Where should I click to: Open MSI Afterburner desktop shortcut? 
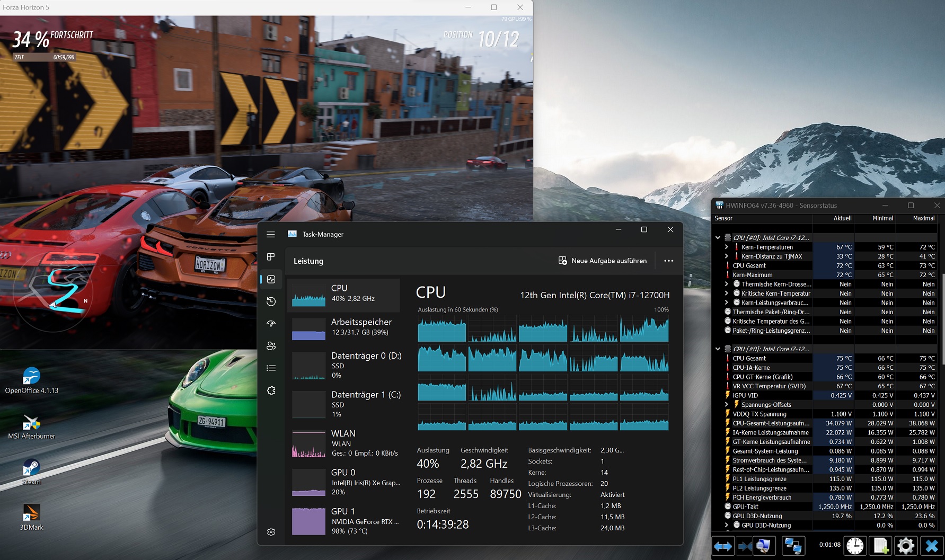coord(31,427)
